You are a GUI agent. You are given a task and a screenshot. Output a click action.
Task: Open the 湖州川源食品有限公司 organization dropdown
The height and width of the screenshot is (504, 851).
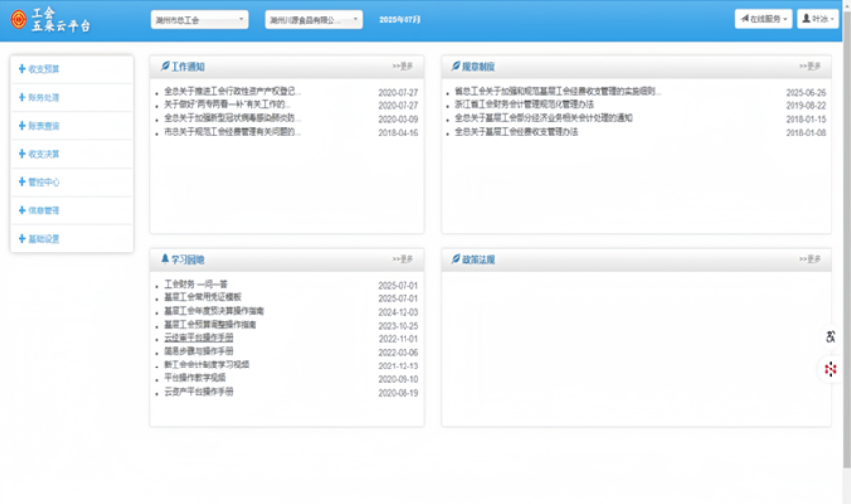click(x=313, y=19)
